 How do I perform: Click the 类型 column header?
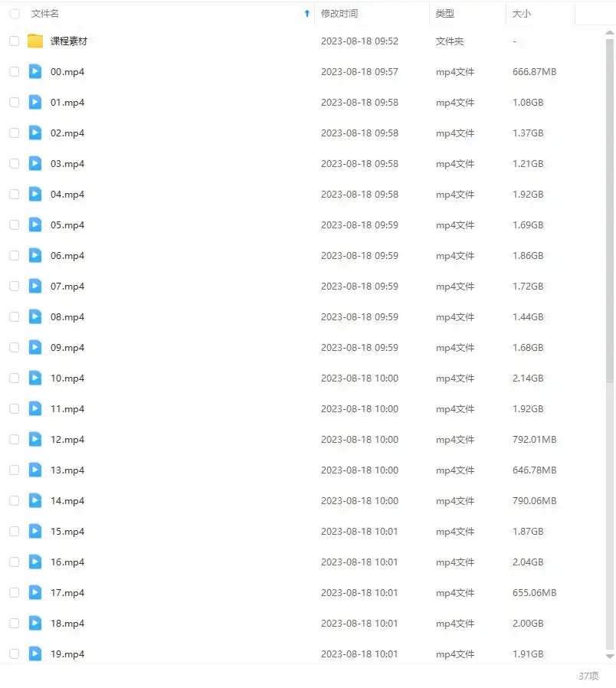(x=445, y=14)
